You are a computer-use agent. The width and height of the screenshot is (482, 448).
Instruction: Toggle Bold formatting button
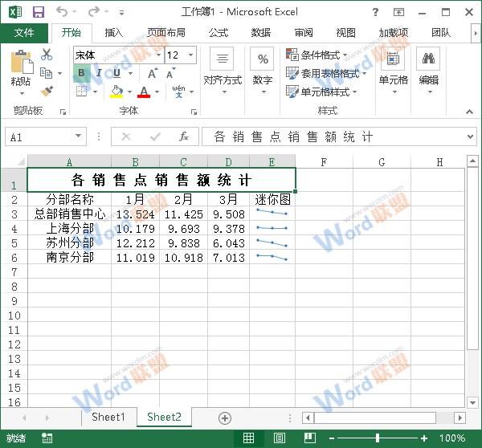point(81,73)
